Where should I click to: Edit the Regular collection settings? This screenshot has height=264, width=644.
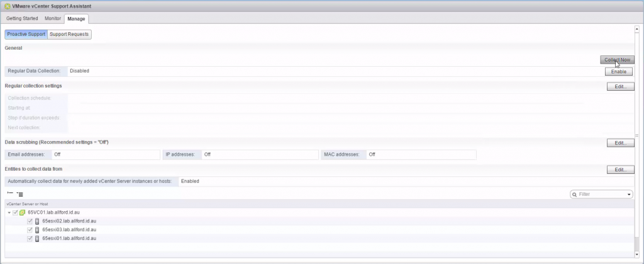pos(621,87)
